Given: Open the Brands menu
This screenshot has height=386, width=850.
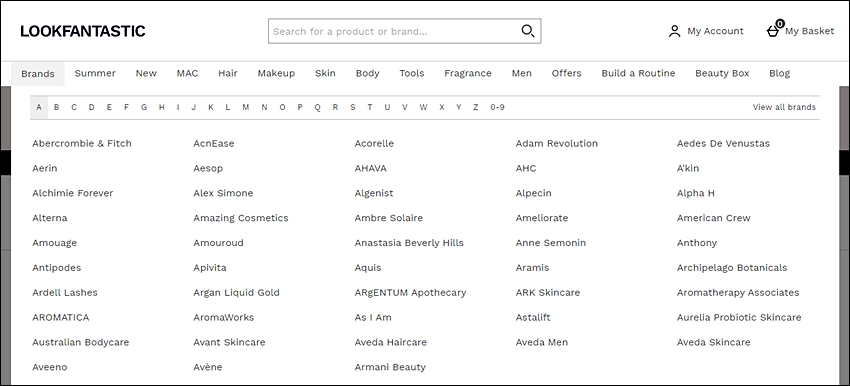Looking at the screenshot, I should click(x=38, y=74).
